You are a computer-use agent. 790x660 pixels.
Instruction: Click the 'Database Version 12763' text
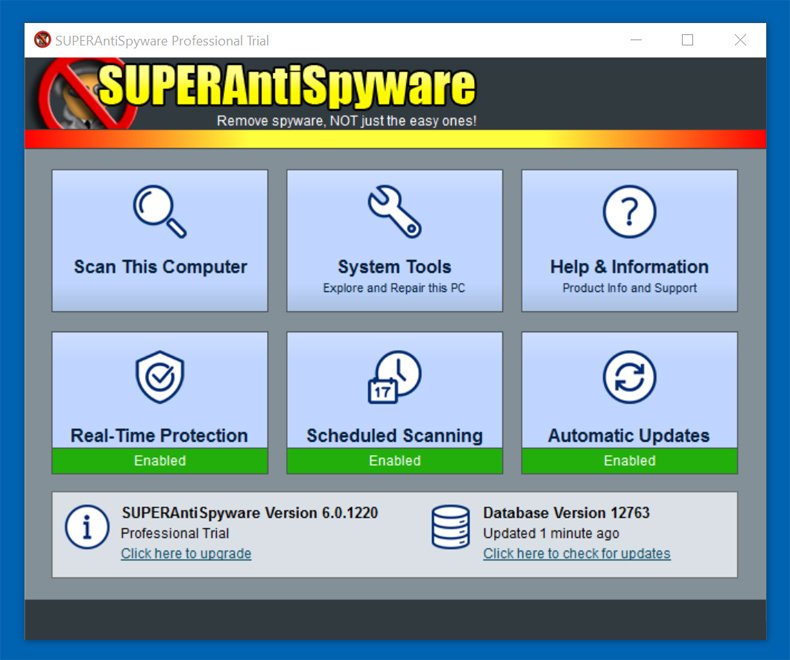pos(566,513)
